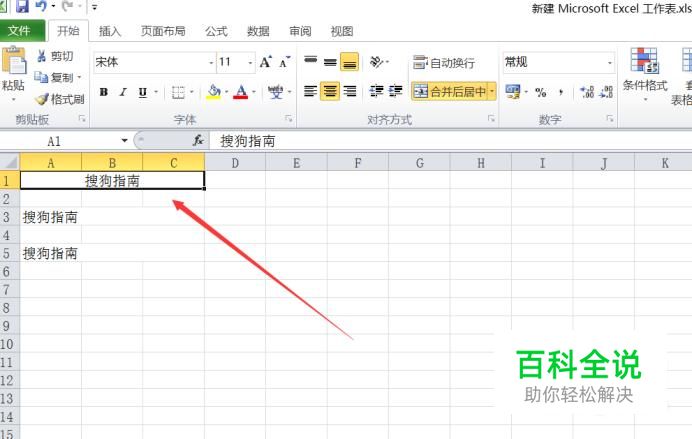
Task: Click the cell borders icon
Action: (178, 92)
